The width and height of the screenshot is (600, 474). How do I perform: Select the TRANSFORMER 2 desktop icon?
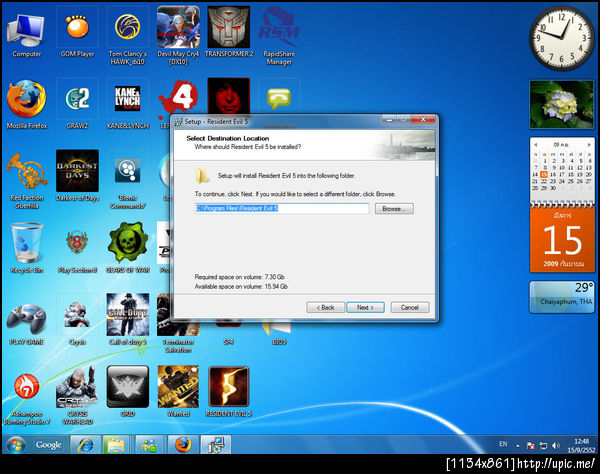click(x=229, y=33)
